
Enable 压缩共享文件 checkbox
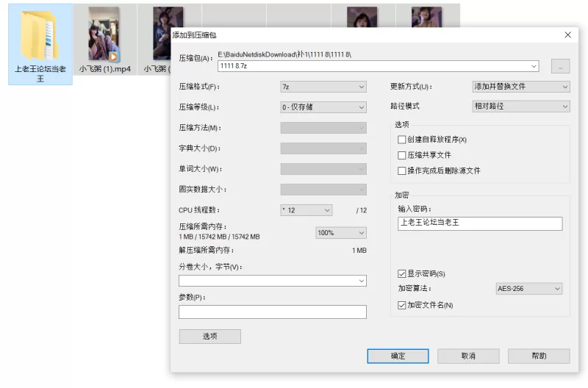401,155
